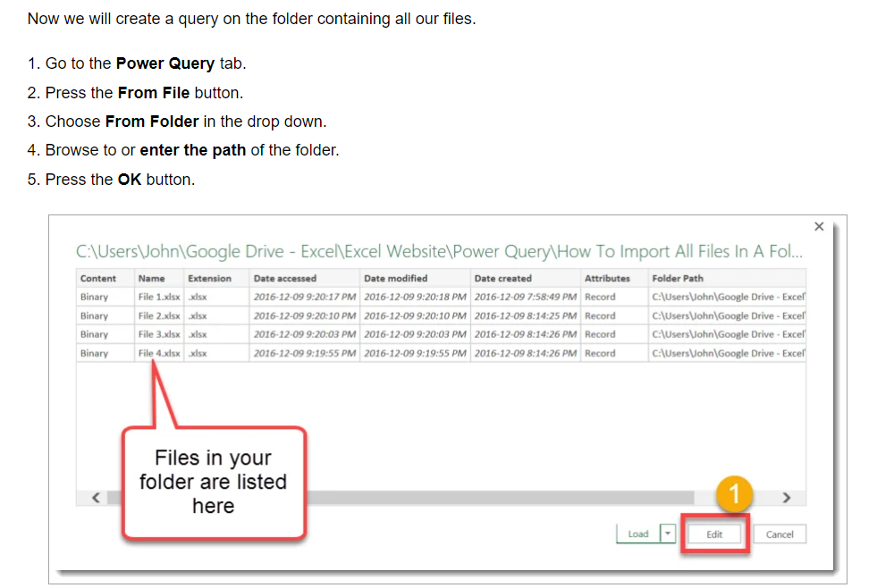Click date created 2016-12-09 8:14:25 PM
This screenshot has width=877, height=588.
pos(526,315)
